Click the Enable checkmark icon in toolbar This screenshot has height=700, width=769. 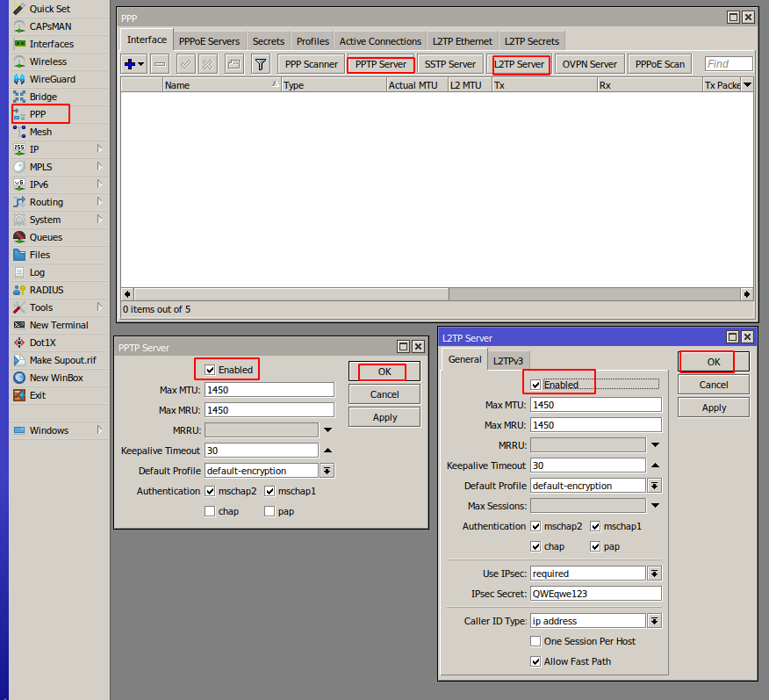184,63
